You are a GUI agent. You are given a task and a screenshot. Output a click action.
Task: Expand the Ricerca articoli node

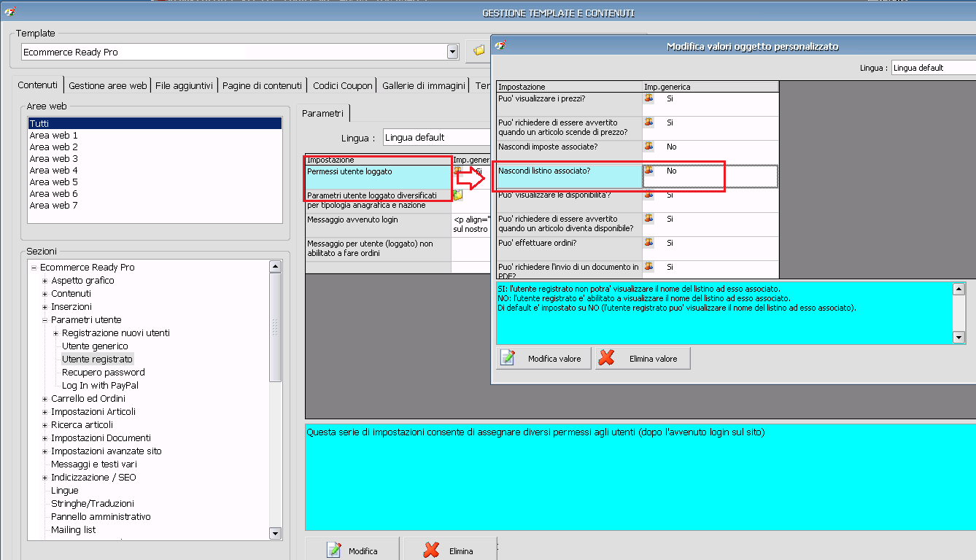point(44,425)
